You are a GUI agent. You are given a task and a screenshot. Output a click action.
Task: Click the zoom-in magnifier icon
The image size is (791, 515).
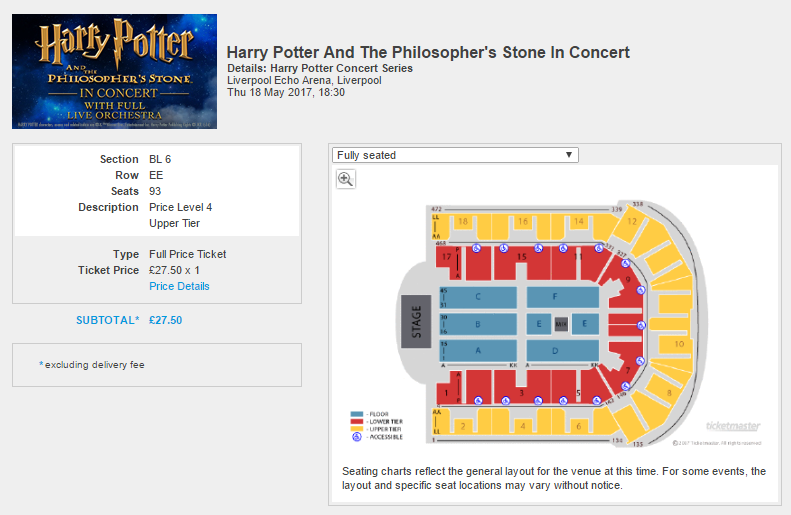(346, 179)
